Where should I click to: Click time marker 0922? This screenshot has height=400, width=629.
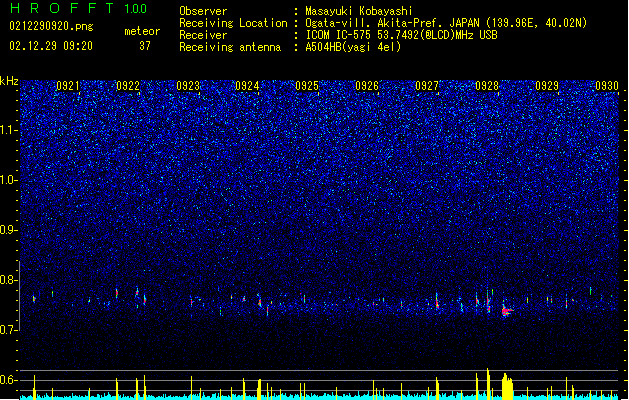[128, 86]
